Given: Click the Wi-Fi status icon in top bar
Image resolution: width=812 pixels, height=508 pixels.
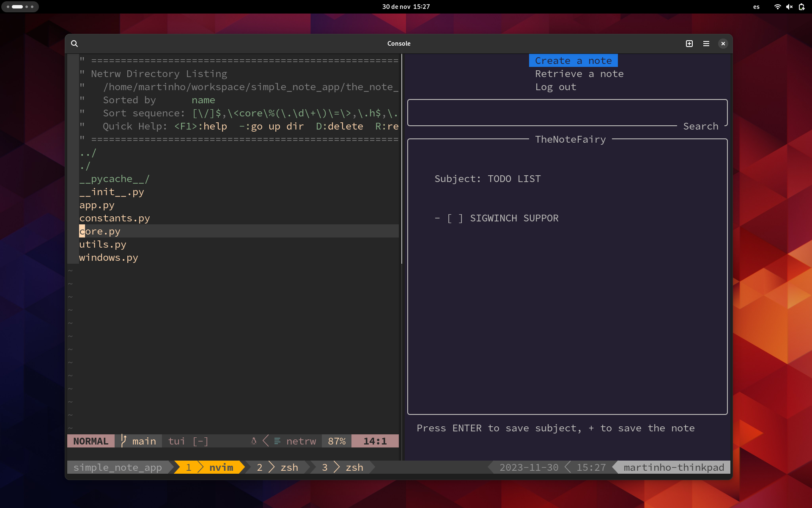Looking at the screenshot, I should pyautogui.click(x=777, y=7).
